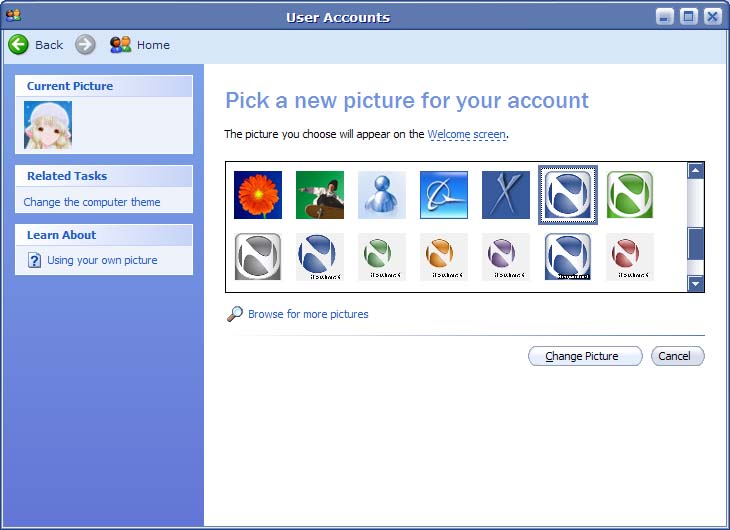
Task: Select the green N logo picture
Action: [630, 195]
